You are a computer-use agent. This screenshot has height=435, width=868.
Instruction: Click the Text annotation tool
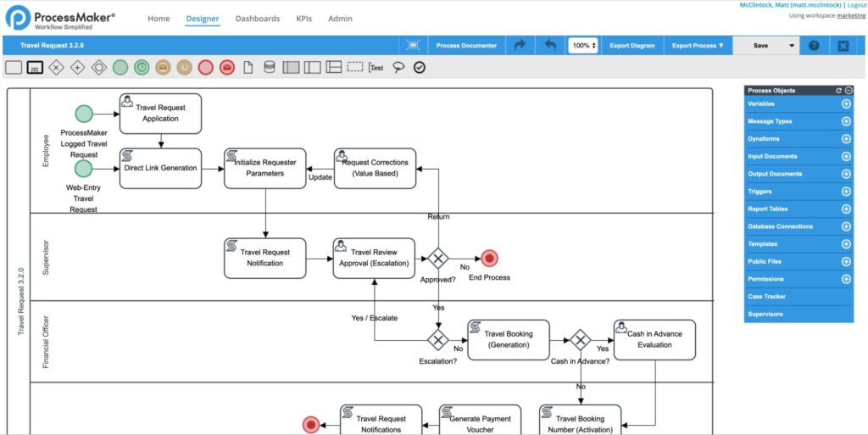tap(376, 68)
